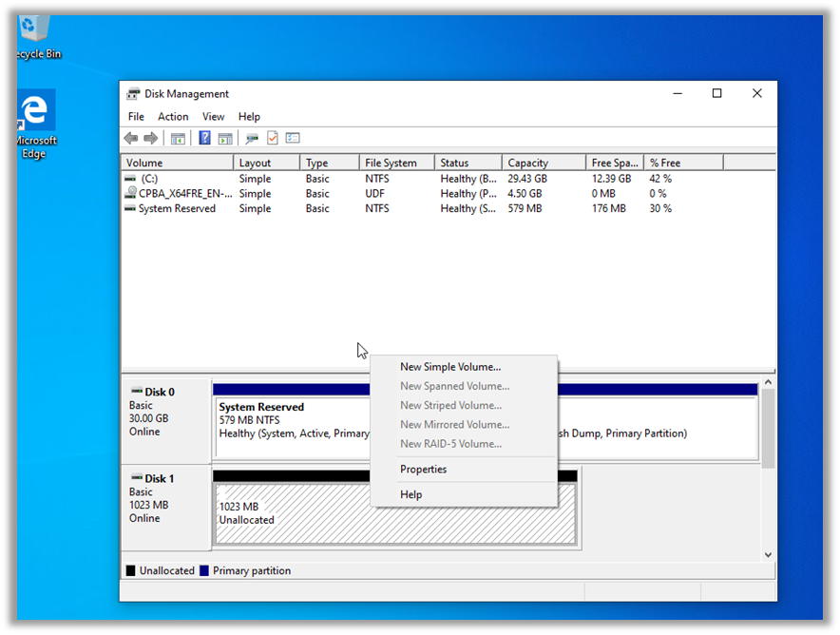Minimize the Disk Management window
This screenshot has width=840, height=635.
[x=678, y=93]
